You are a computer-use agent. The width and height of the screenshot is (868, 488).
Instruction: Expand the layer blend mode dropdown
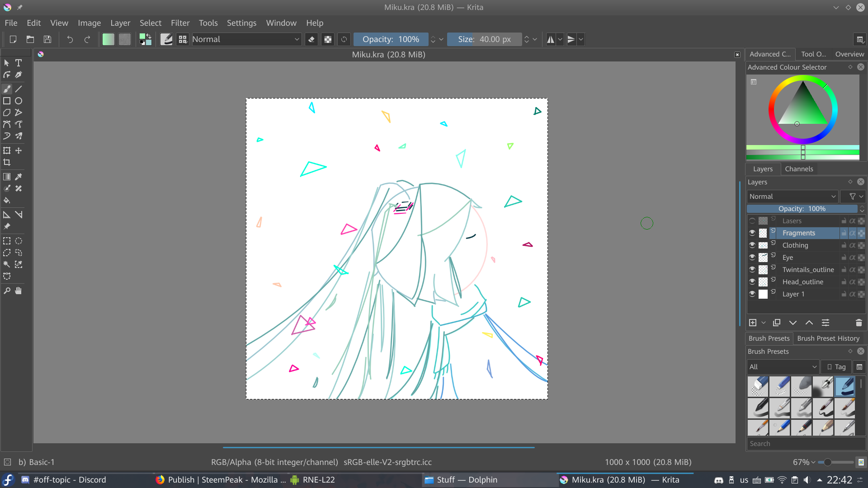coord(793,197)
